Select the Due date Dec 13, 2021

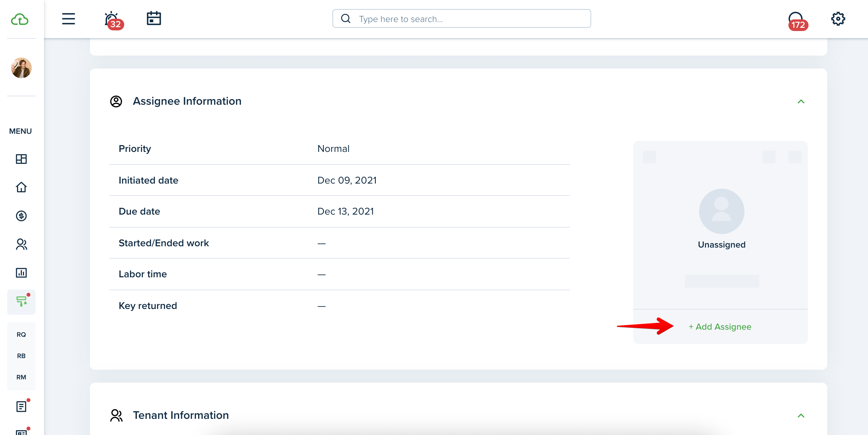click(x=345, y=211)
